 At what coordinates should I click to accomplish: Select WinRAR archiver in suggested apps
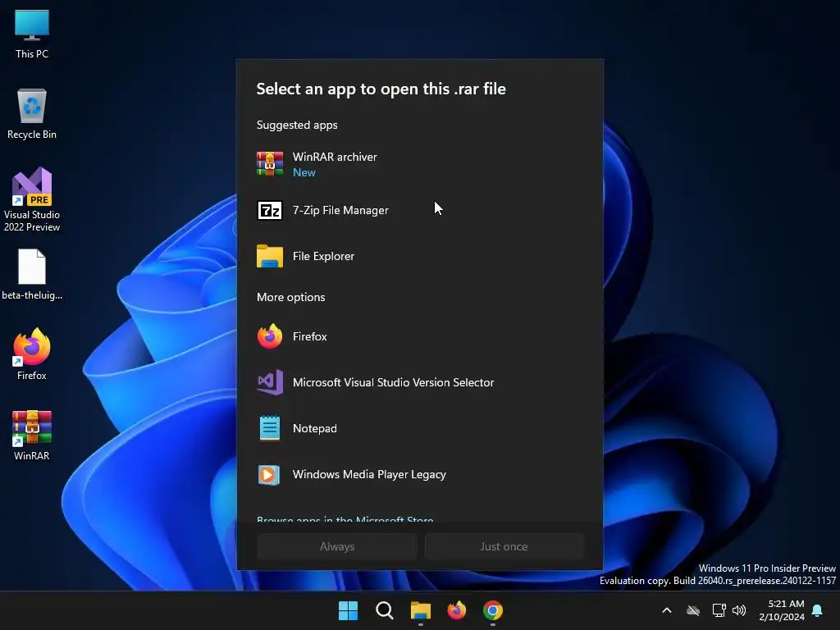tap(420, 164)
